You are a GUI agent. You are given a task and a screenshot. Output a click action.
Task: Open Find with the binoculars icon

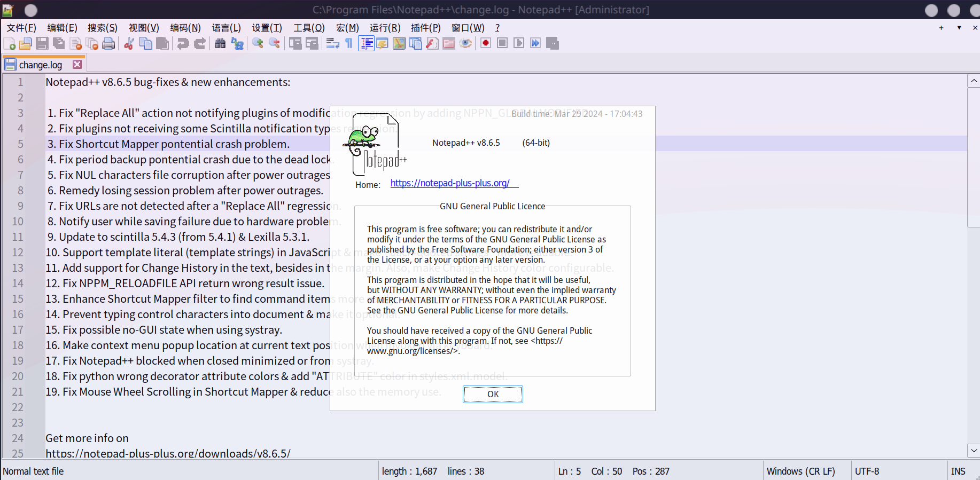tap(220, 43)
